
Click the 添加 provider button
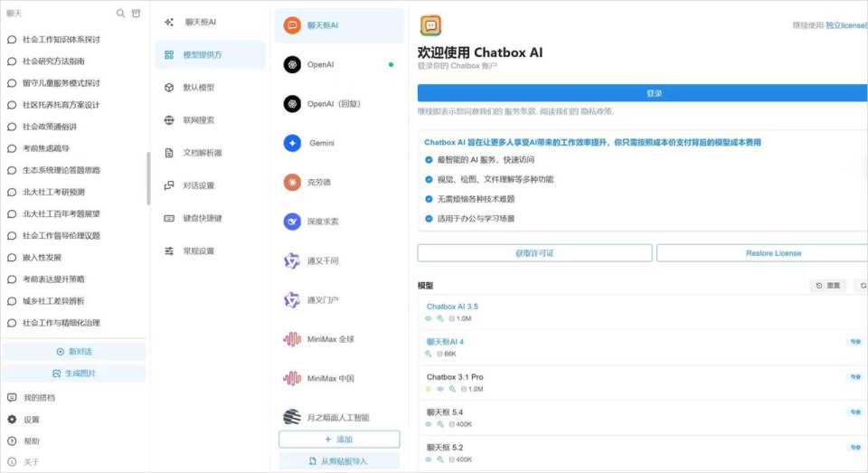(339, 440)
